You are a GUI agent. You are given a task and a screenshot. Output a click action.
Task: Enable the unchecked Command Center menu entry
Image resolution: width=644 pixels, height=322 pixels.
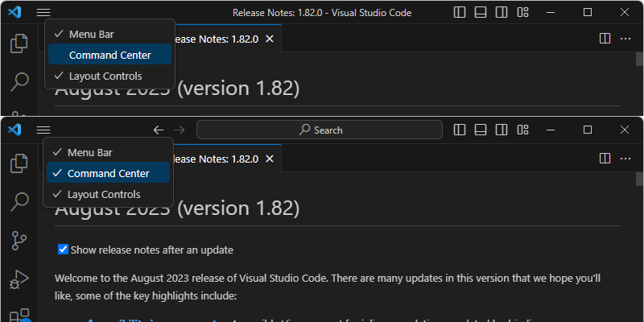pyautogui.click(x=109, y=55)
